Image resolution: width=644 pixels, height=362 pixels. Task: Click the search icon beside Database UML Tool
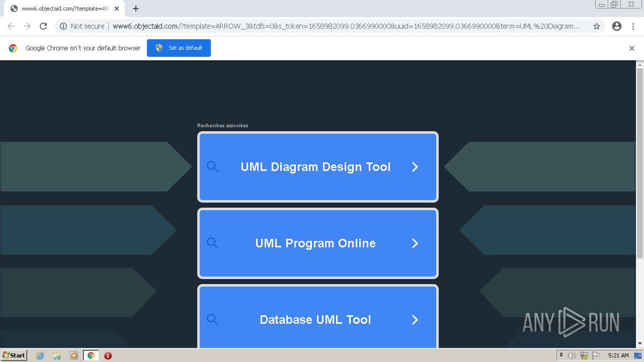[212, 320]
